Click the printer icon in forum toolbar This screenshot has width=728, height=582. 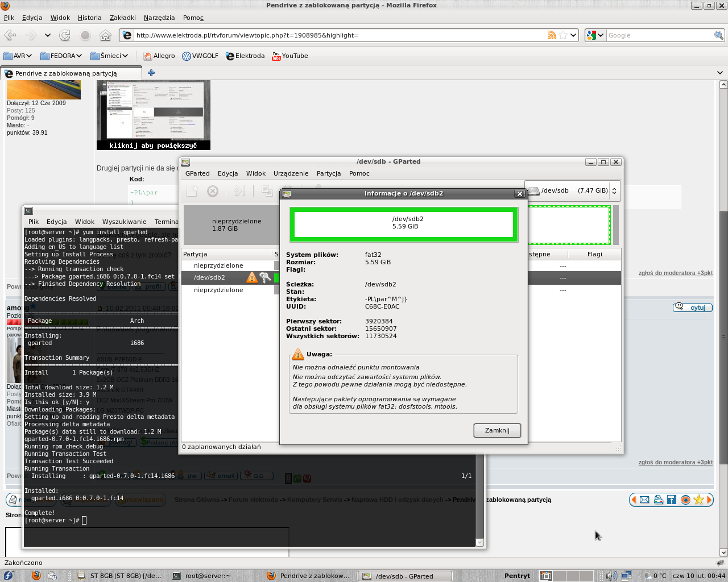658,500
